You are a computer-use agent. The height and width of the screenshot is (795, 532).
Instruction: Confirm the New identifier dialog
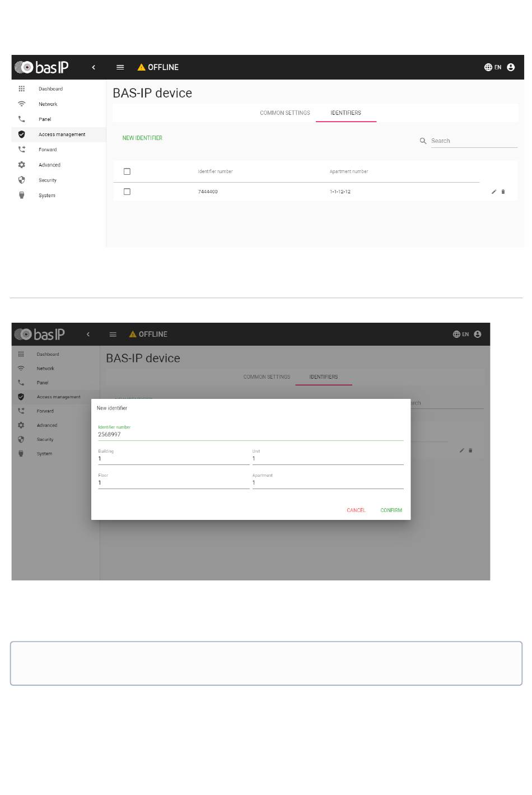[x=391, y=510]
